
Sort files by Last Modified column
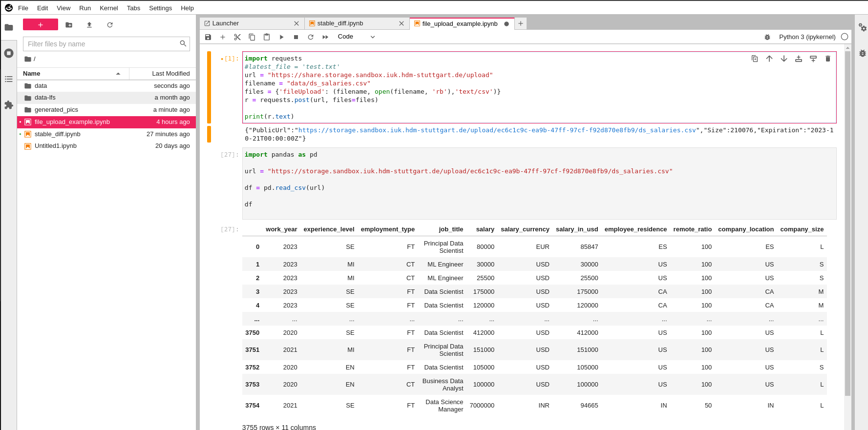170,74
